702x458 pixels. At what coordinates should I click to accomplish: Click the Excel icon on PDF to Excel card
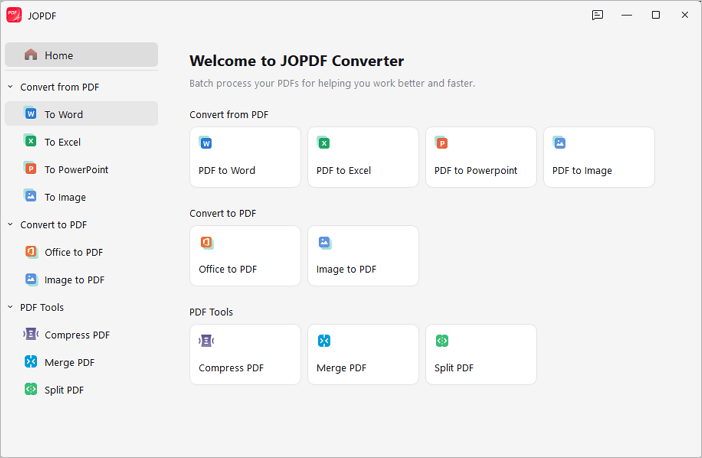click(324, 143)
